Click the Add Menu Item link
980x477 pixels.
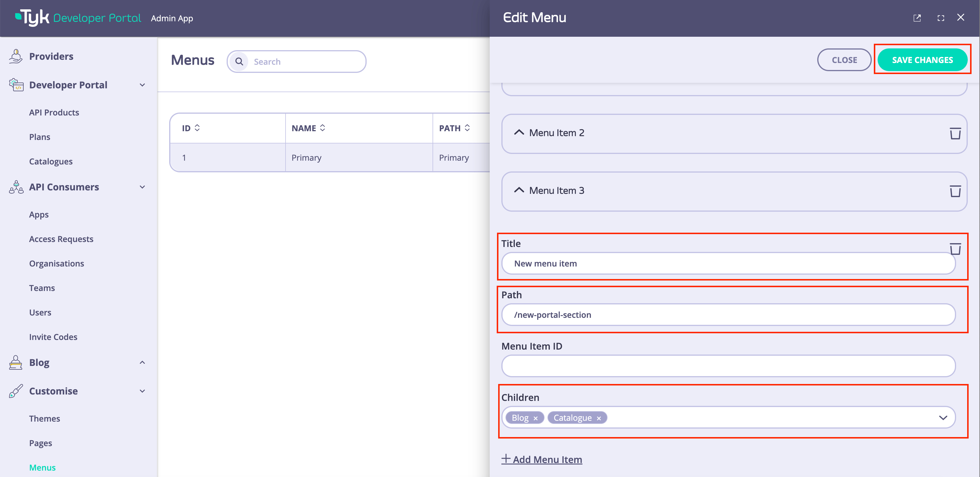click(x=541, y=459)
